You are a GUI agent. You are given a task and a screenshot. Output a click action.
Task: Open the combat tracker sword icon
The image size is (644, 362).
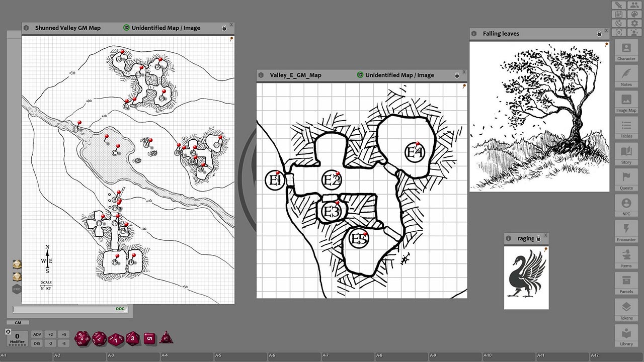(619, 5)
